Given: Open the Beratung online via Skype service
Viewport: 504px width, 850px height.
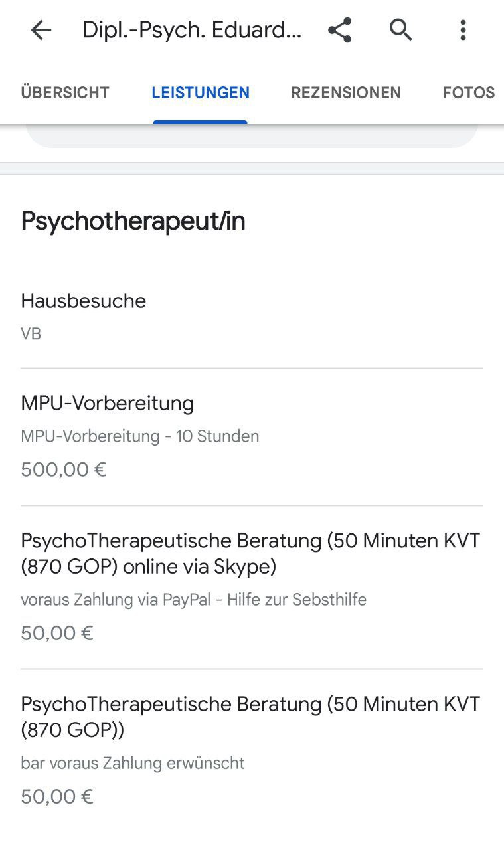Looking at the screenshot, I should 250,553.
